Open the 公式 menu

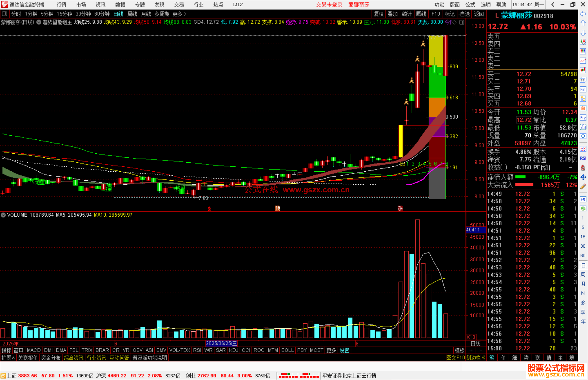click(x=470, y=5)
